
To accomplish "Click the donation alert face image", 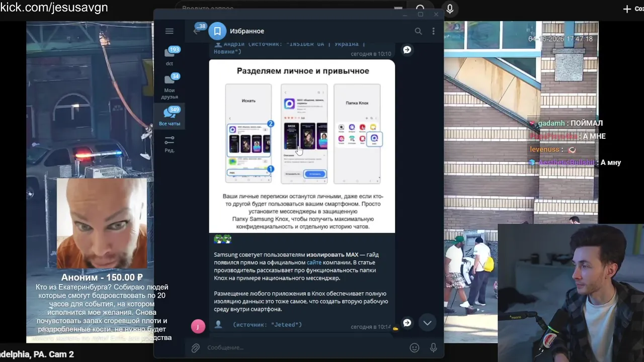I will (102, 223).
